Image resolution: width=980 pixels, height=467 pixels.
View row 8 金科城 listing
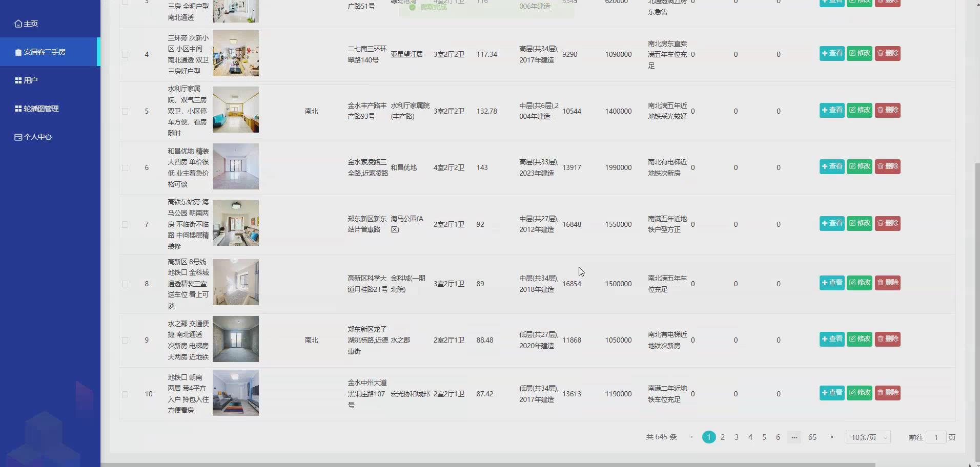click(832, 283)
